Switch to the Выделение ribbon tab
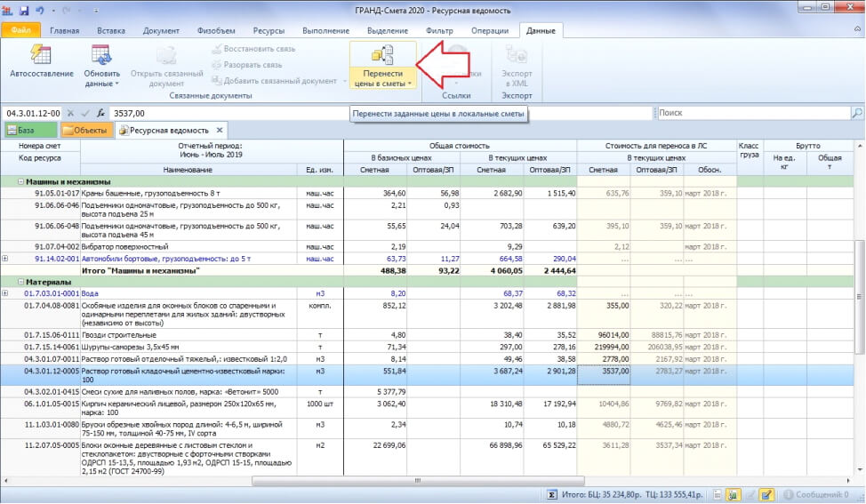The image size is (866, 504). (387, 31)
